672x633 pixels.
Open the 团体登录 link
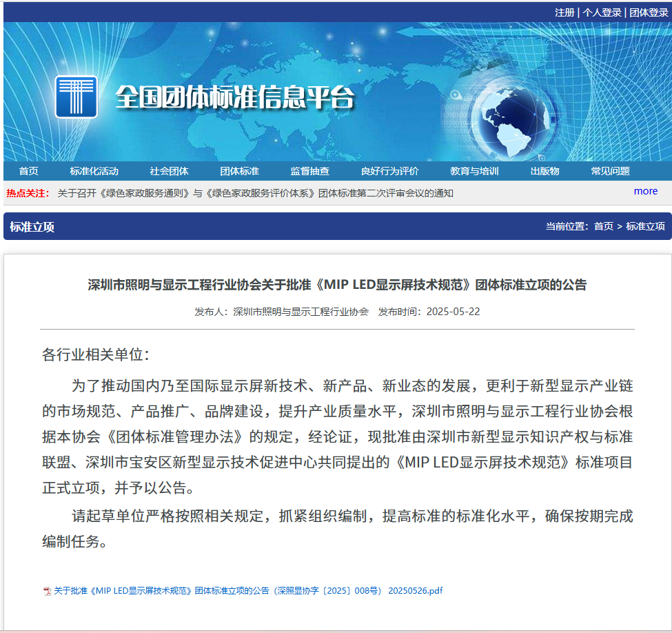pos(649,12)
